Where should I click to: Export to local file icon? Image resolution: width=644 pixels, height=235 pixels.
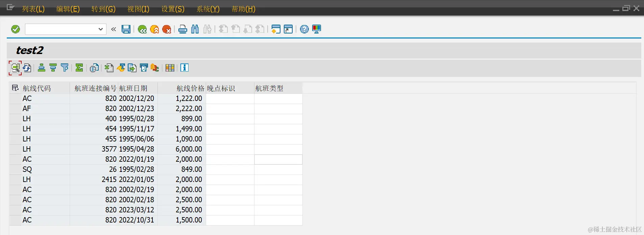pyautogui.click(x=132, y=68)
